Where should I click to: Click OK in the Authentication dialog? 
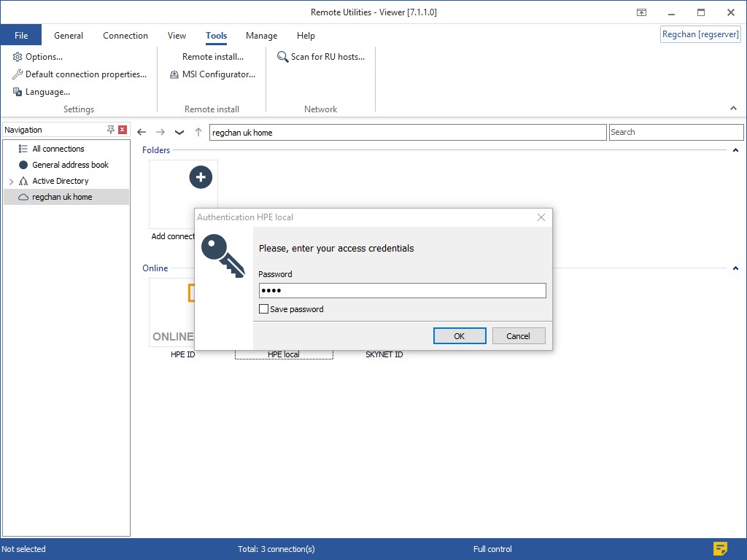point(460,336)
